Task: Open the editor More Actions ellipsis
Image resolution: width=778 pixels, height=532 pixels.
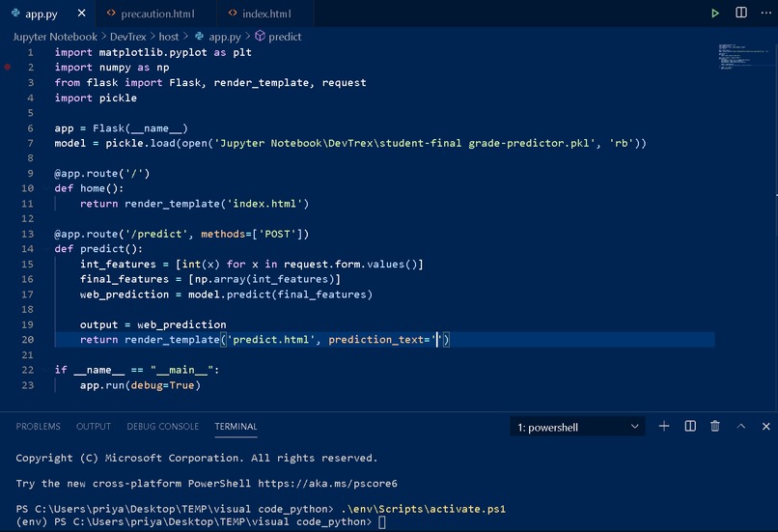Action: pos(766,13)
